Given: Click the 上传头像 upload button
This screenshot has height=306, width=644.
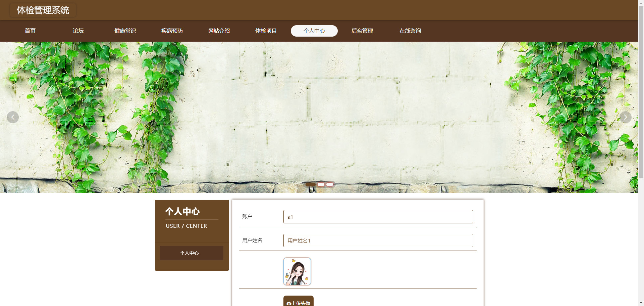Looking at the screenshot, I should click(299, 301).
